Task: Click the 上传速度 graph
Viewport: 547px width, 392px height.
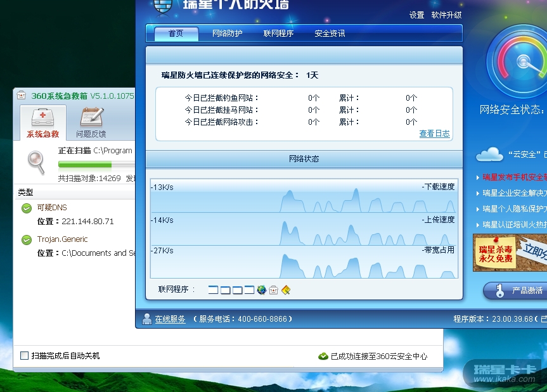Action: tap(304, 229)
